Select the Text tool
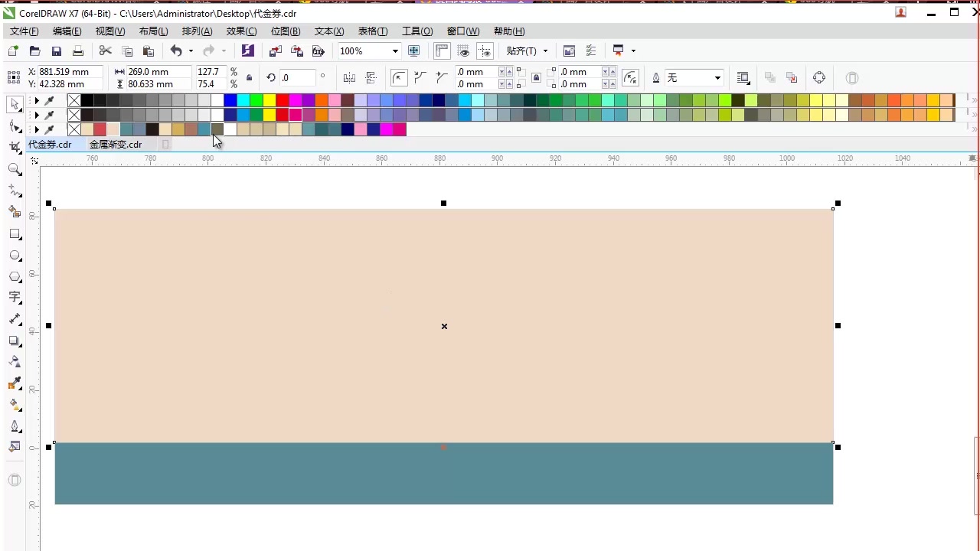Viewport: 980px width, 551px height. (x=15, y=298)
